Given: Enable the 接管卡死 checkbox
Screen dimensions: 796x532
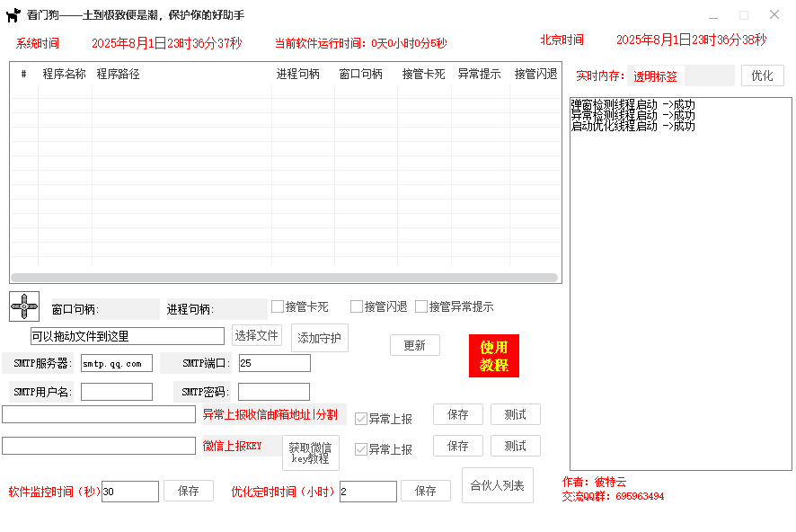Looking at the screenshot, I should [x=278, y=306].
